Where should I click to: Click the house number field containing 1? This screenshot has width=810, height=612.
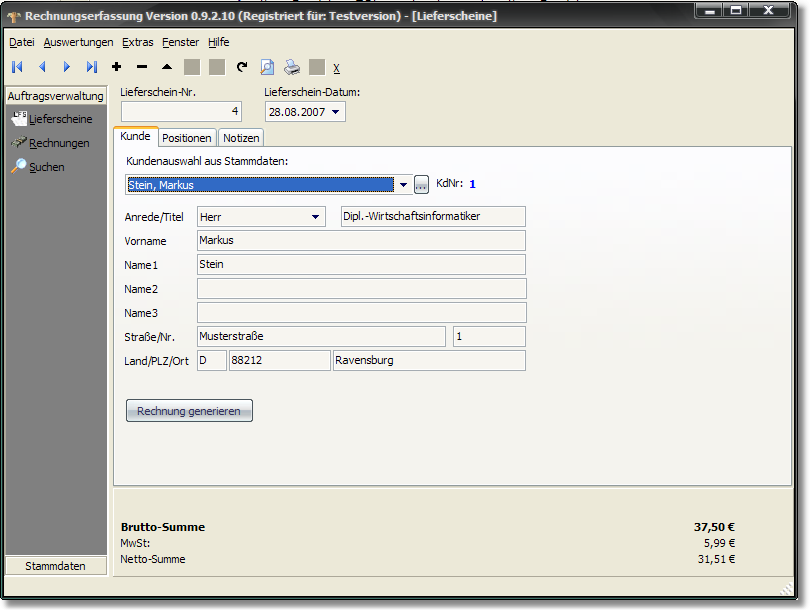489,336
